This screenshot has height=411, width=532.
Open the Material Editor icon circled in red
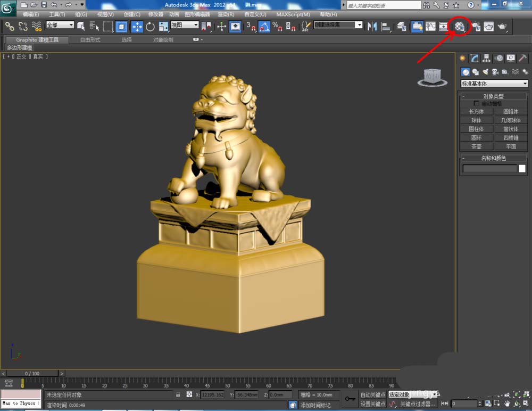click(460, 26)
